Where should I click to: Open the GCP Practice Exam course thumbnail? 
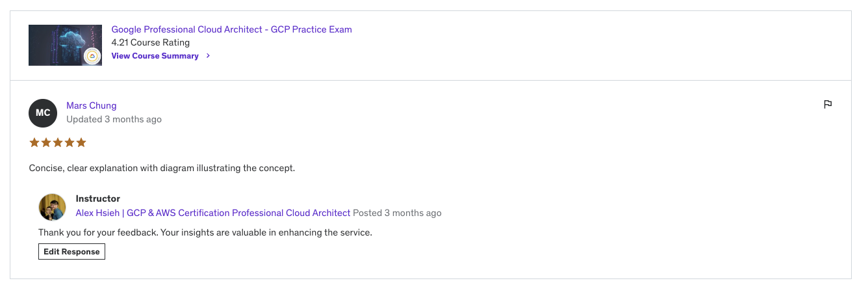point(65,45)
